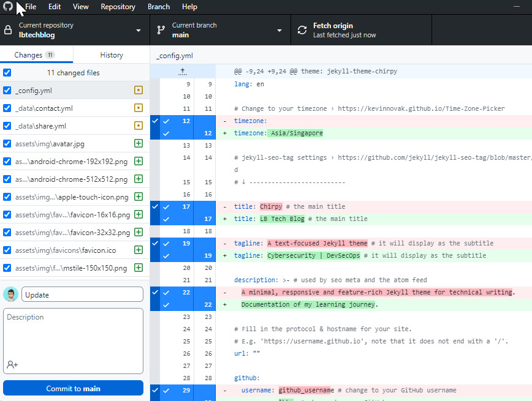
Task: Click the added status icon for favicon.ico
Action: pos(139,250)
